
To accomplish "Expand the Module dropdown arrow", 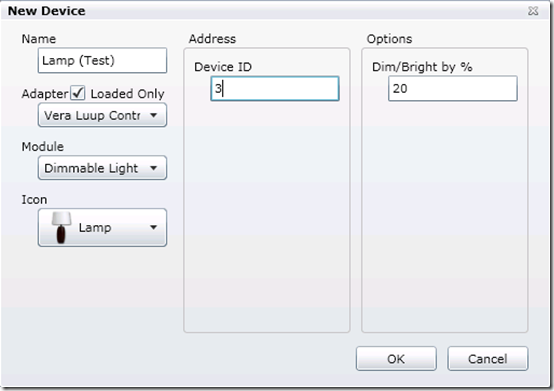I will tap(153, 168).
